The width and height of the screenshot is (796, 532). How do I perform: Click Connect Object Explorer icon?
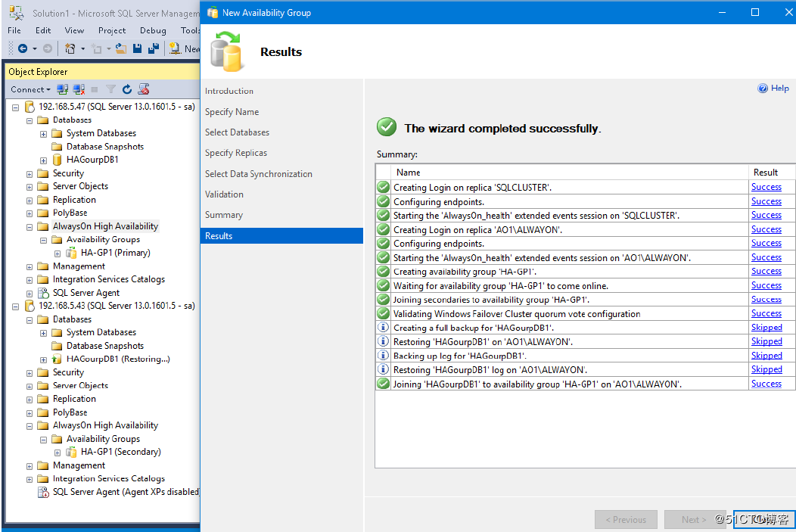tap(63, 90)
